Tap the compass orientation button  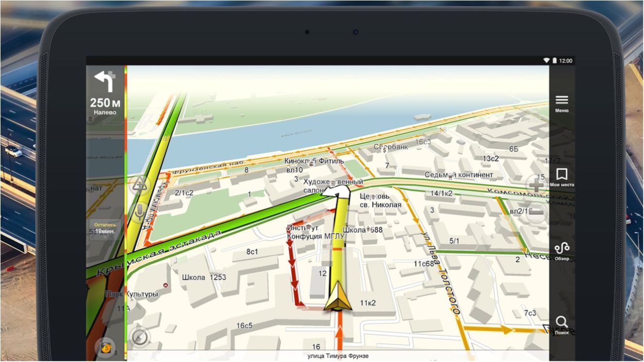click(x=139, y=337)
